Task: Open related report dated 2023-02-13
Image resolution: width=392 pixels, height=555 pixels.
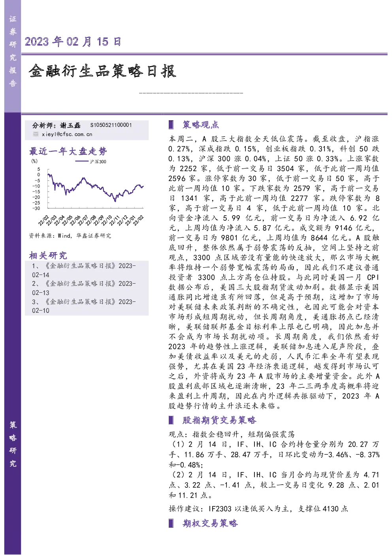Action: click(x=84, y=288)
